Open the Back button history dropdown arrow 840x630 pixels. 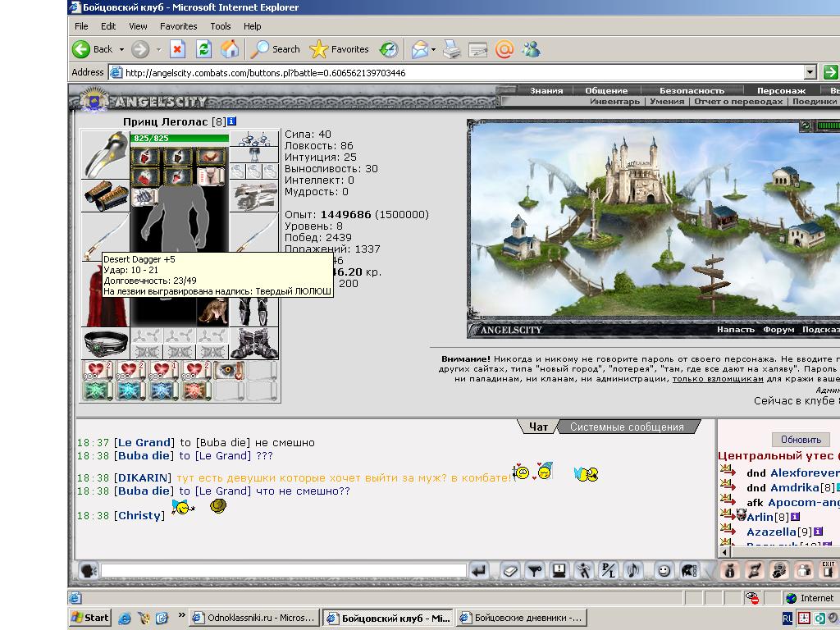pyautogui.click(x=121, y=49)
